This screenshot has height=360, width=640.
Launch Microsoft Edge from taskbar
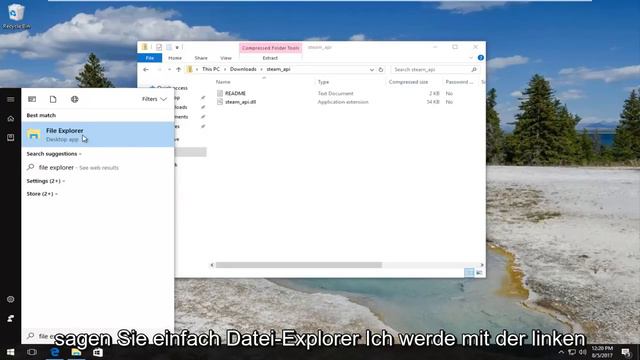click(54, 352)
